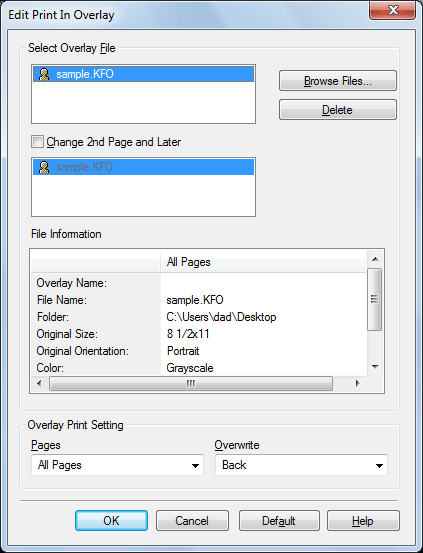This screenshot has height=553, width=423.
Task: Click the sample.KFO icon in second-page list
Action: [x=44, y=167]
